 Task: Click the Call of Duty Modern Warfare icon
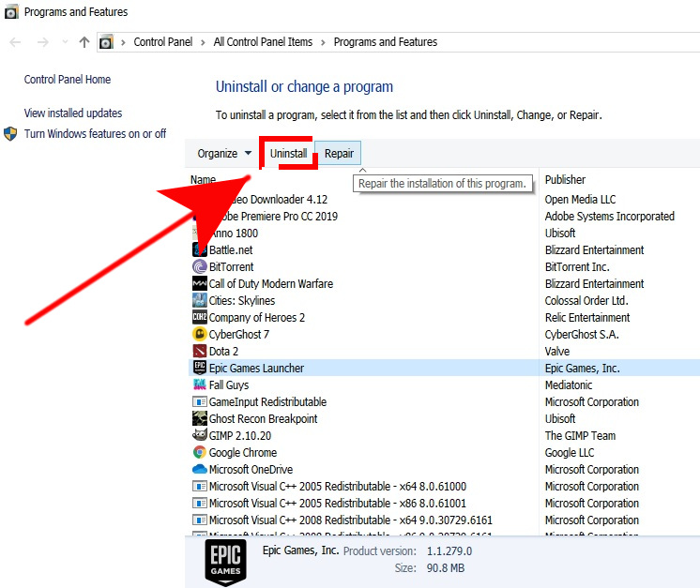click(x=200, y=283)
